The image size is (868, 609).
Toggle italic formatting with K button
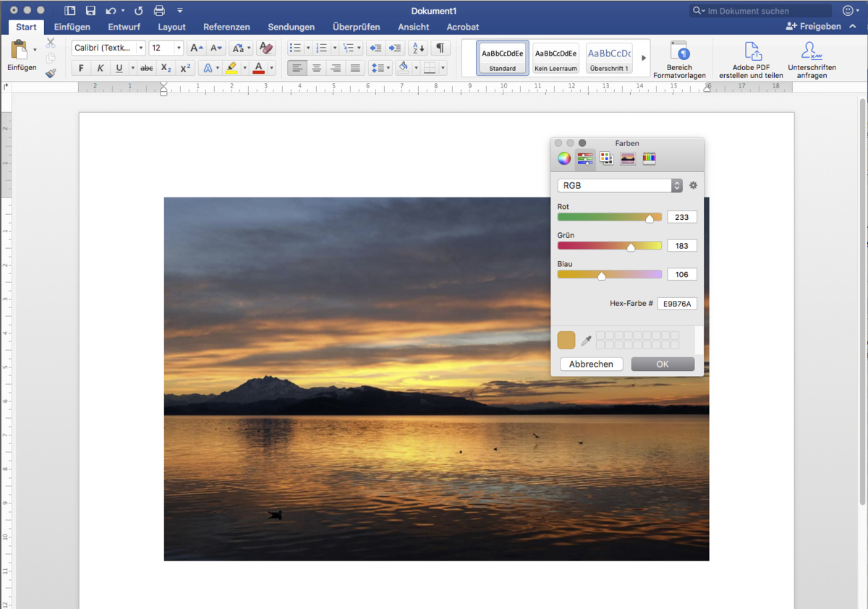[x=100, y=68]
